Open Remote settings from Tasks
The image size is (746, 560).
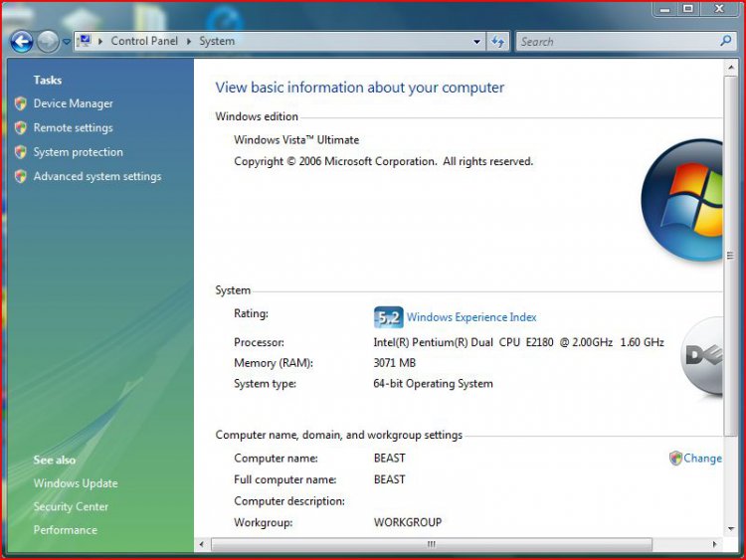click(x=74, y=127)
